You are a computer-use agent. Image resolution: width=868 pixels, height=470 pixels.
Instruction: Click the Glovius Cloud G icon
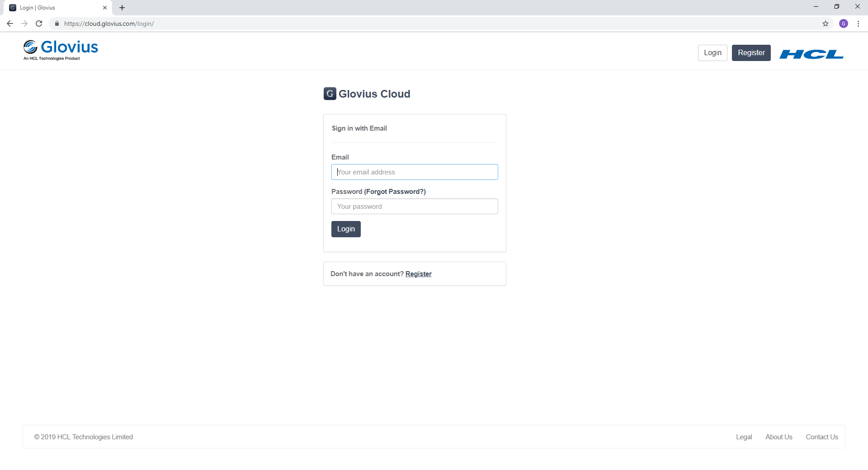pyautogui.click(x=330, y=94)
